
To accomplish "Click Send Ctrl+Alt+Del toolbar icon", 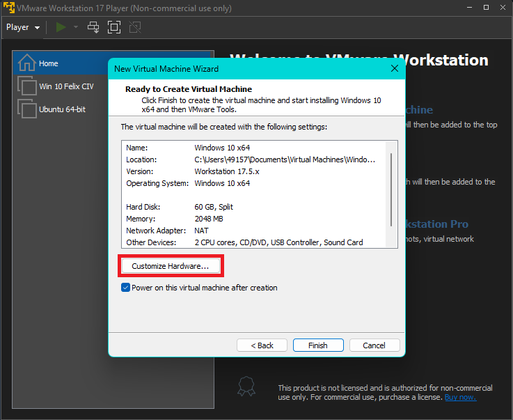I will point(93,27).
